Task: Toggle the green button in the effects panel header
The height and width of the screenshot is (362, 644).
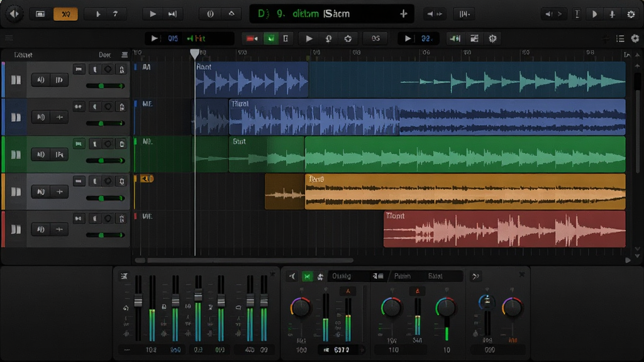Action: click(x=307, y=277)
